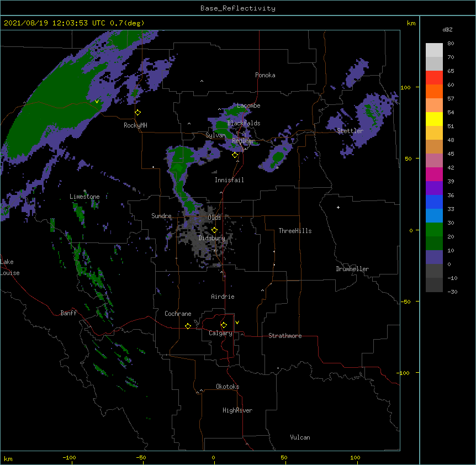The height and width of the screenshot is (465, 476).
Task: Click the ThreeHills label
Action: point(295,231)
